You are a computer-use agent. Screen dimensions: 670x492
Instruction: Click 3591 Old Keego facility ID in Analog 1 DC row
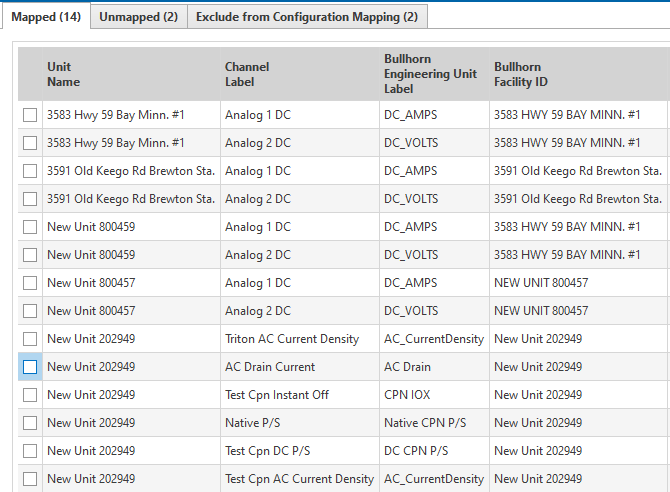coord(579,171)
